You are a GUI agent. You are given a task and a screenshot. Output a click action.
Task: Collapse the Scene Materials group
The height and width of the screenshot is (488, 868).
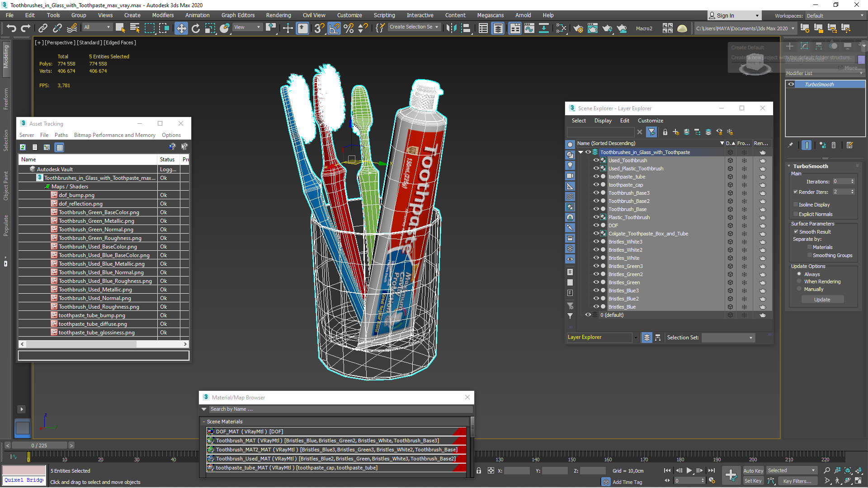[x=203, y=422]
